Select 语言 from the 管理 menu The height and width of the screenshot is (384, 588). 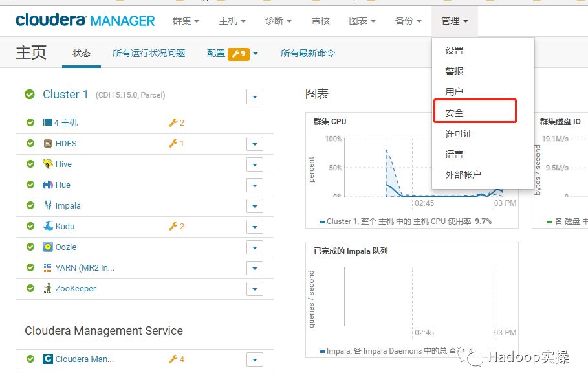(454, 154)
